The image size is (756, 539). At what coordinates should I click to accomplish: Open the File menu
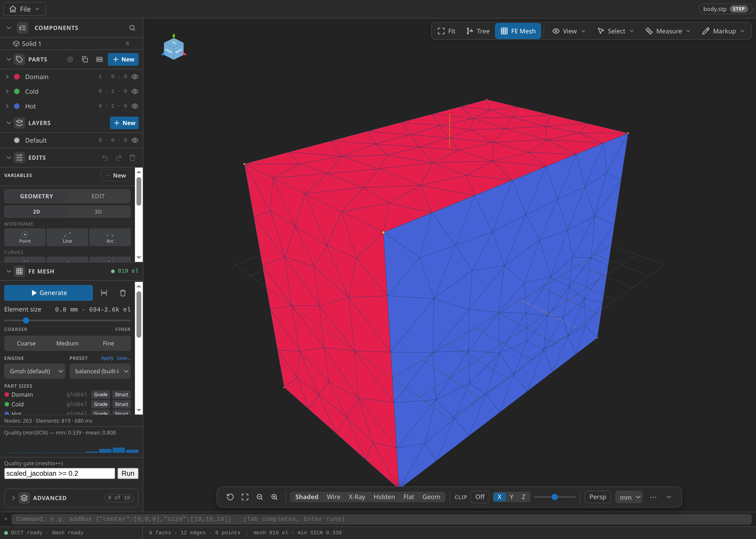click(24, 9)
